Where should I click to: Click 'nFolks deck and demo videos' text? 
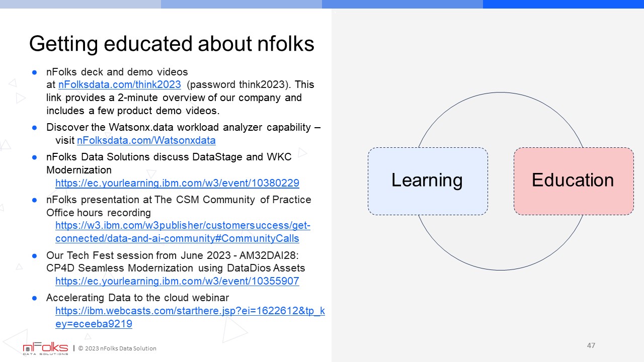[117, 72]
